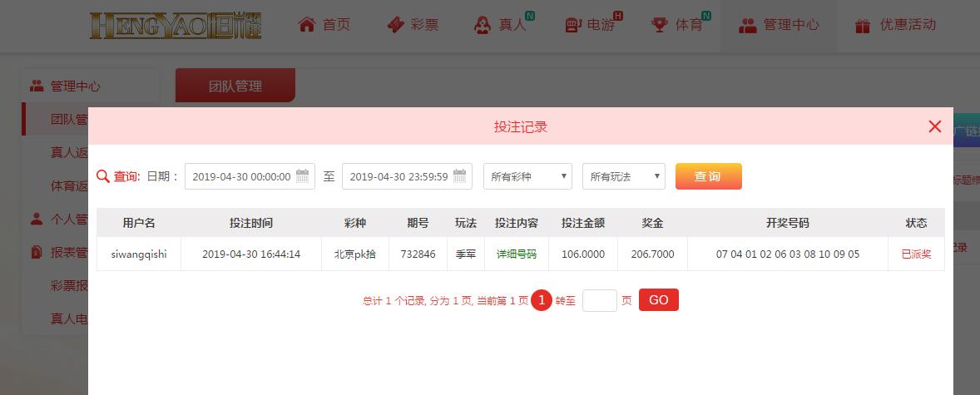Click the 奖金 column header
Viewport: 980px width, 395px height.
pyautogui.click(x=652, y=223)
